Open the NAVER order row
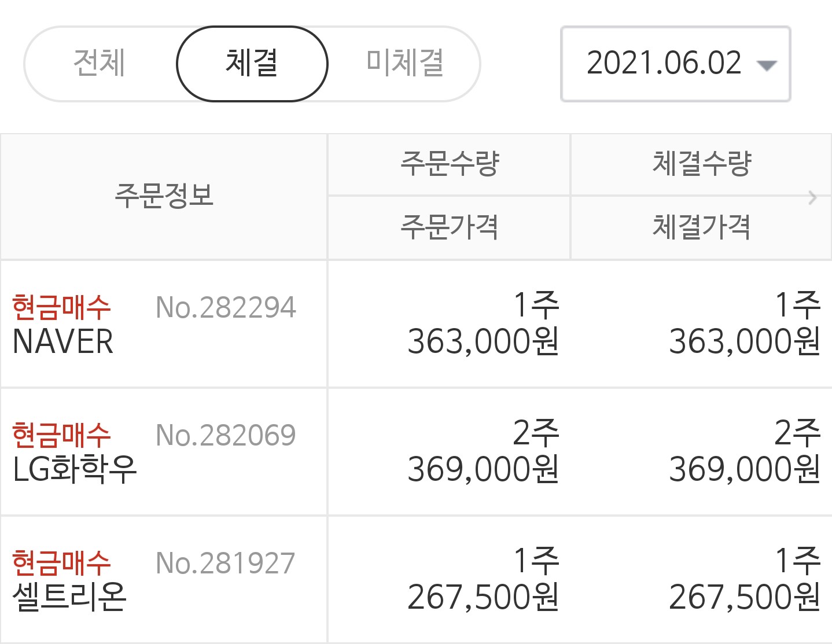Image resolution: width=832 pixels, height=644 pixels. 416,324
